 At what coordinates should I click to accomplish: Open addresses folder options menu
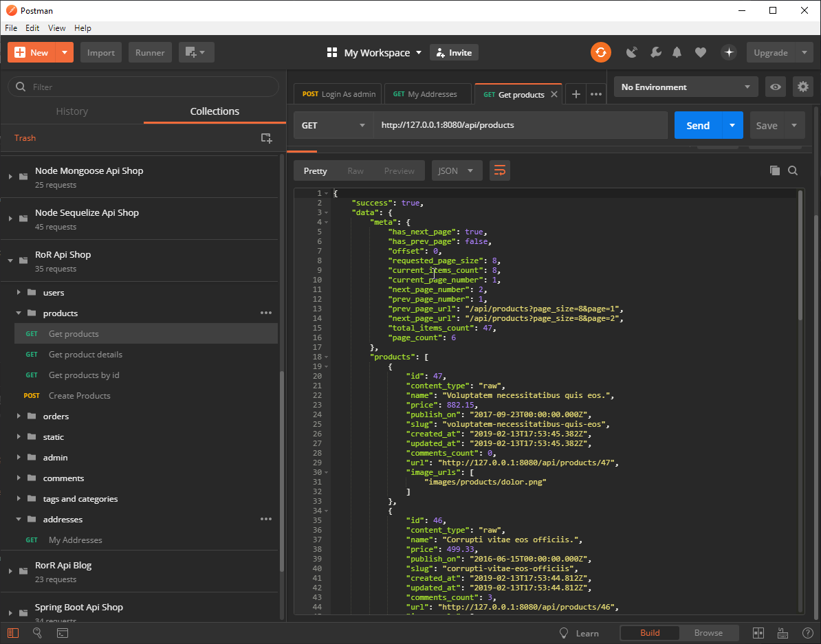pos(266,520)
